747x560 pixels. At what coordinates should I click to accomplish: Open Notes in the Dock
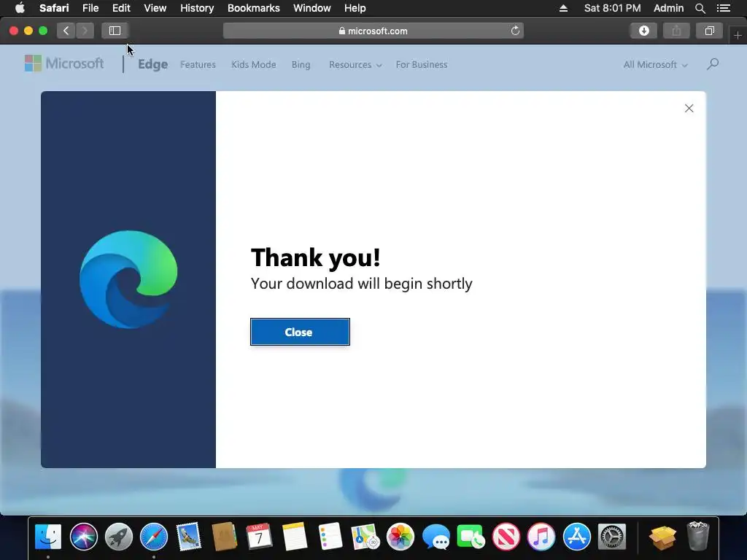(x=295, y=537)
